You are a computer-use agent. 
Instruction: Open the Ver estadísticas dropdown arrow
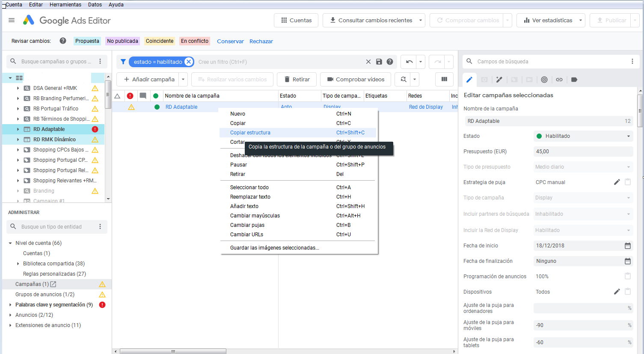click(x=581, y=20)
